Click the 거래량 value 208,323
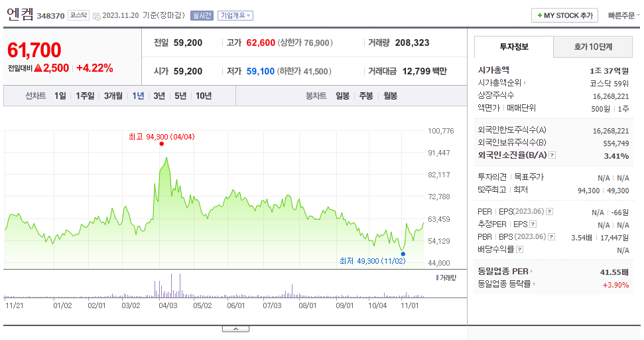Image resolution: width=644 pixels, height=340 pixels. [x=412, y=42]
